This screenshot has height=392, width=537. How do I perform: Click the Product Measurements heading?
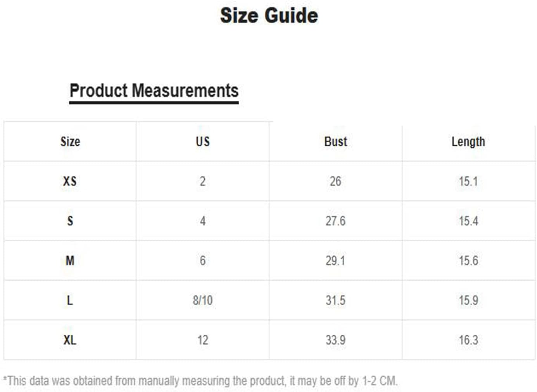[x=154, y=91]
